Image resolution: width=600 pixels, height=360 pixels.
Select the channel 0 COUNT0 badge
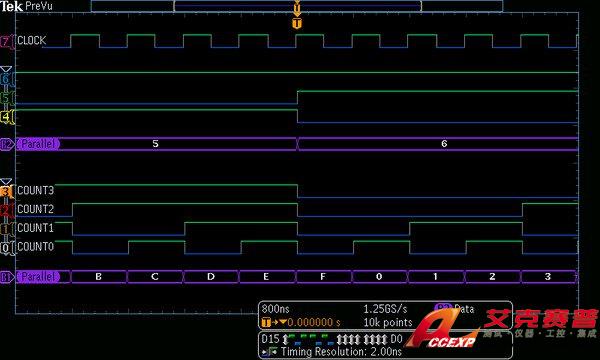tap(6, 247)
